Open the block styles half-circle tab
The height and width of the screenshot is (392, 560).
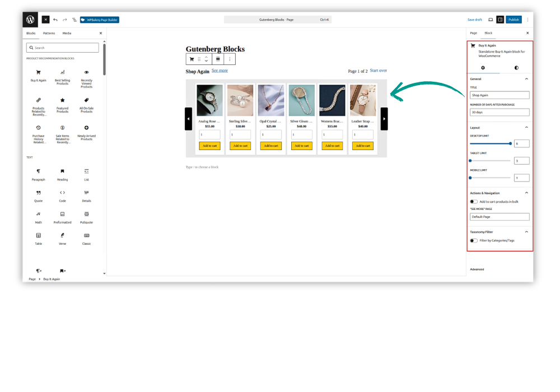point(516,68)
